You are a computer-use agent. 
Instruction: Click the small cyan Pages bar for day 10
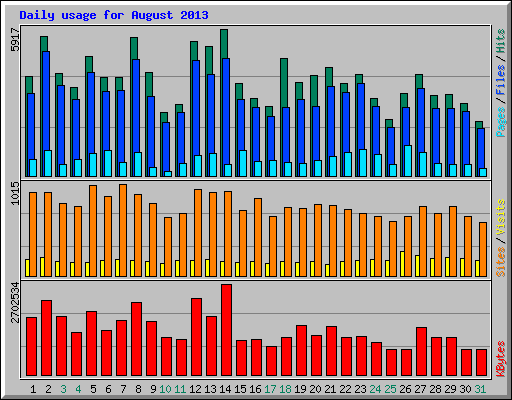tap(168, 174)
